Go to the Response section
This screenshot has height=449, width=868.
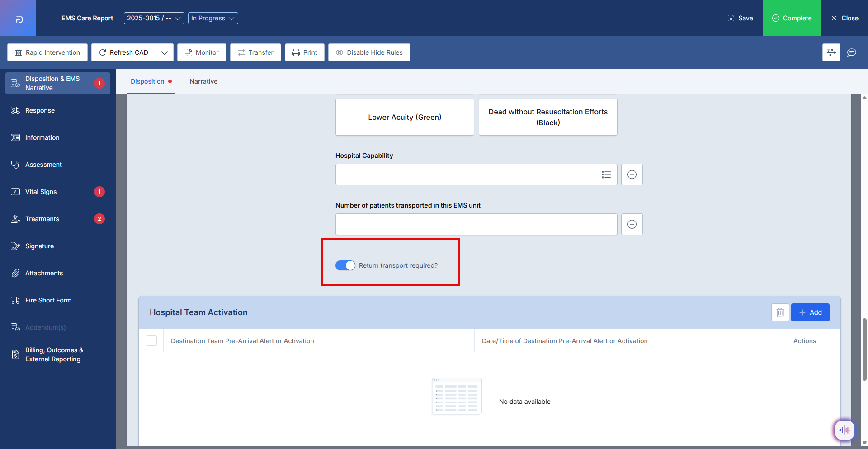click(58, 110)
